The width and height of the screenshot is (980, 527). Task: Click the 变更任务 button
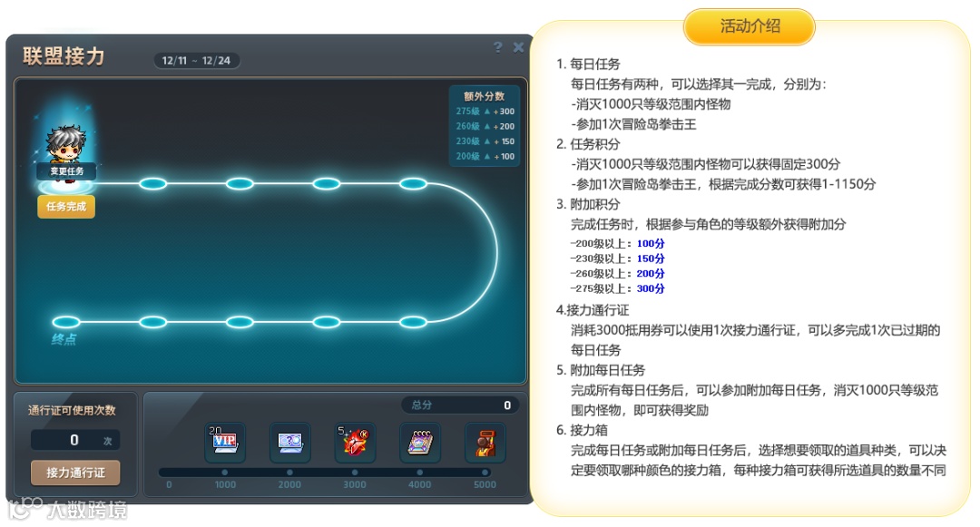[x=66, y=171]
